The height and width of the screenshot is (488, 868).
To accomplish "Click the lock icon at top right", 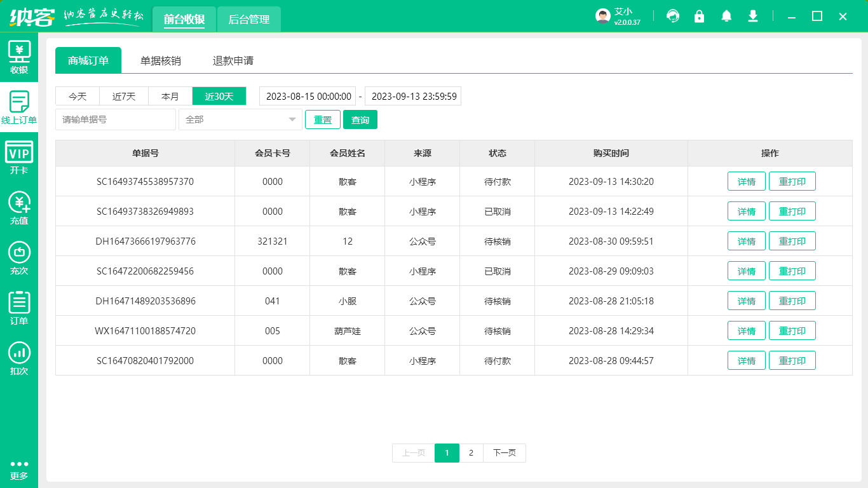I will [x=700, y=16].
